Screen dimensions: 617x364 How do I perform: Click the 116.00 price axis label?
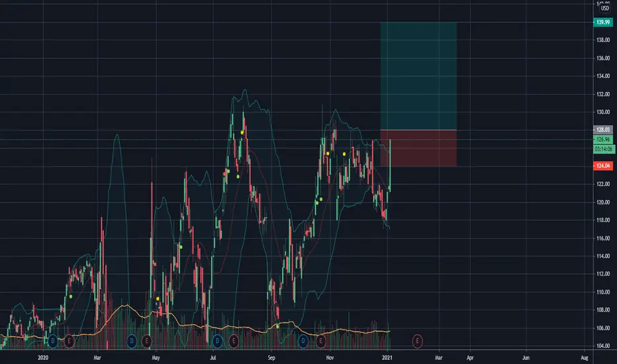(x=603, y=238)
